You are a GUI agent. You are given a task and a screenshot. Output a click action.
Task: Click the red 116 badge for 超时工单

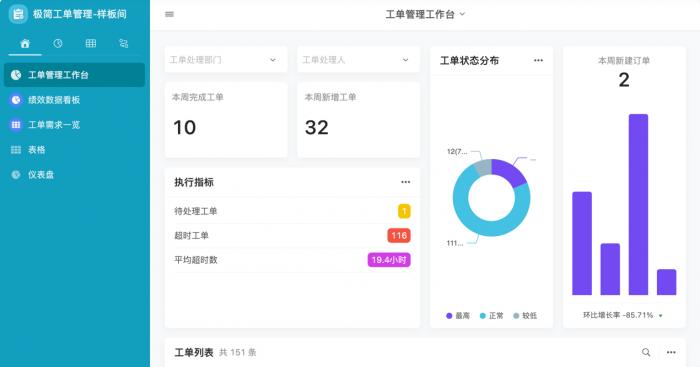(x=399, y=235)
